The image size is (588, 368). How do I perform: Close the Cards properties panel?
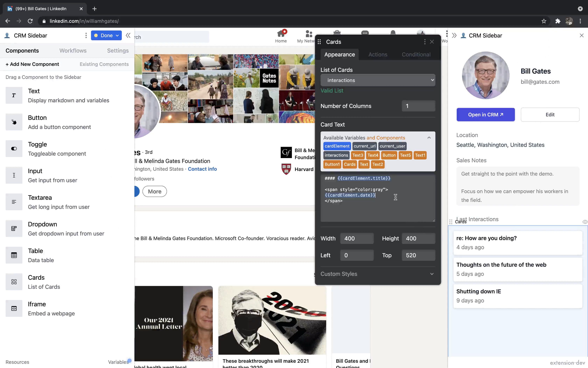click(x=432, y=42)
